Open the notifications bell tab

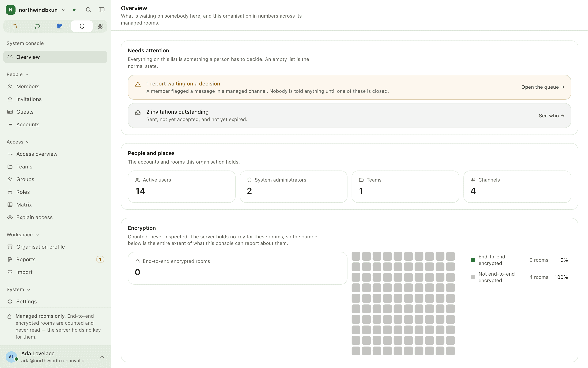pos(14,26)
